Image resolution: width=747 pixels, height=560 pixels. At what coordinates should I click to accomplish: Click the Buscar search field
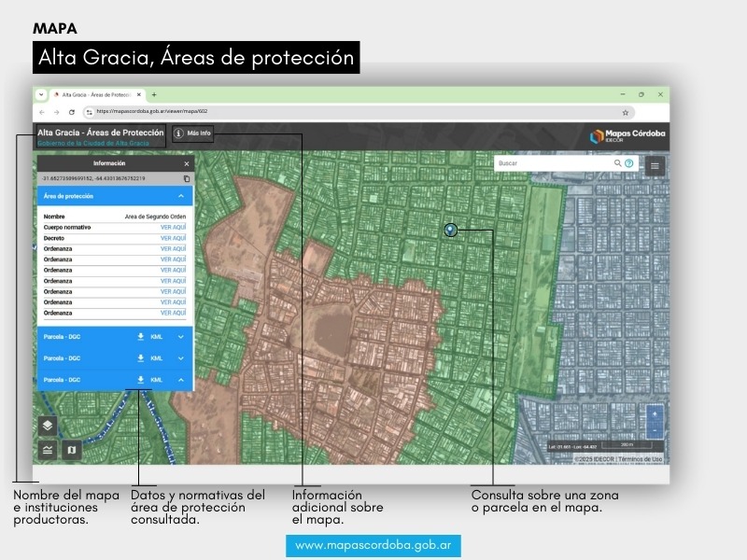(x=553, y=163)
